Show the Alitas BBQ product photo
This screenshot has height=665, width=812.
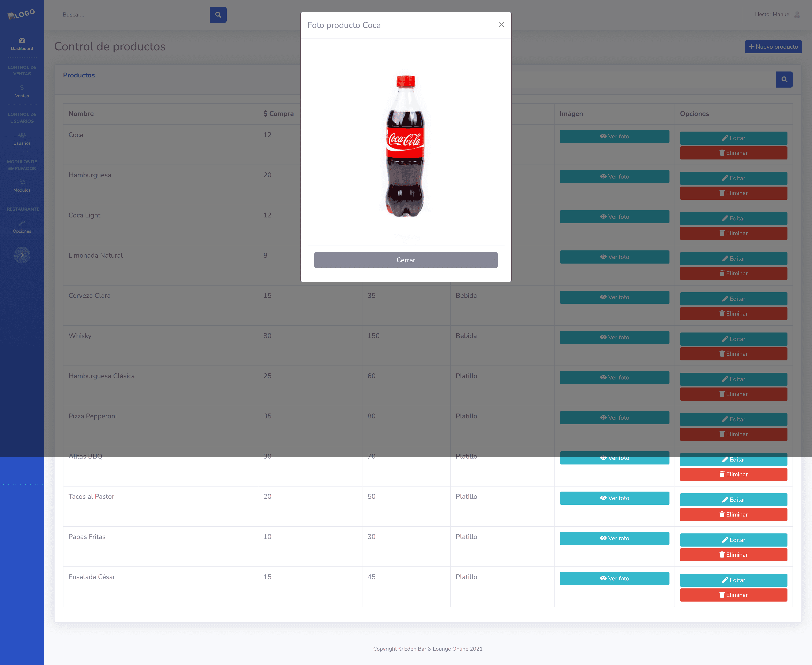[614, 458]
